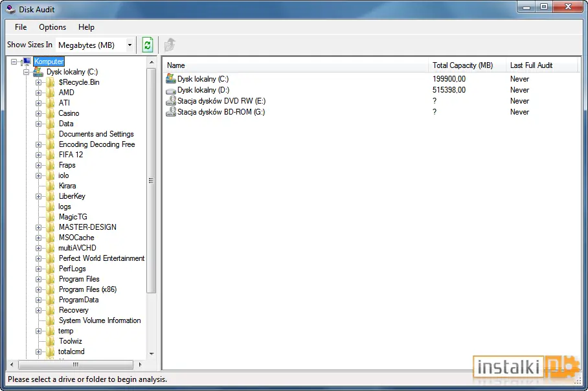Image resolution: width=588 pixels, height=391 pixels.
Task: Click the Fraps folder icon
Action: point(51,165)
